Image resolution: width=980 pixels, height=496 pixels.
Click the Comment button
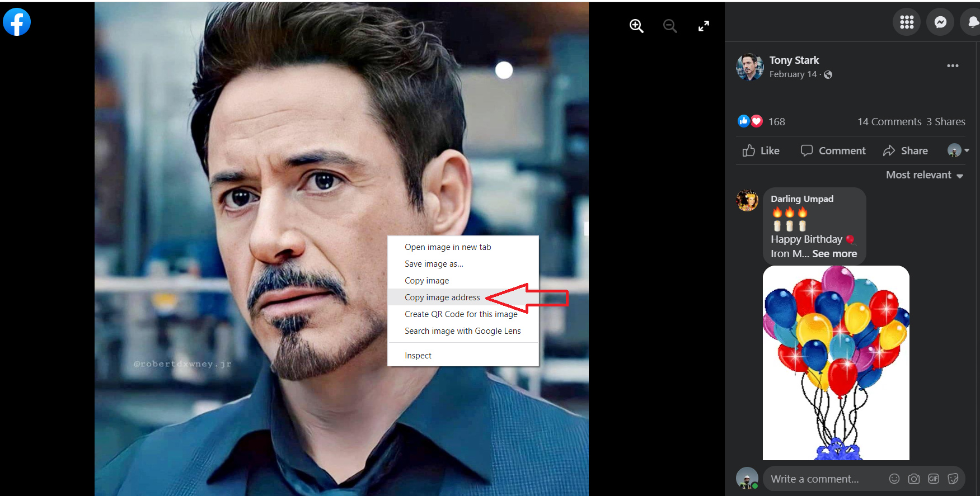[833, 150]
